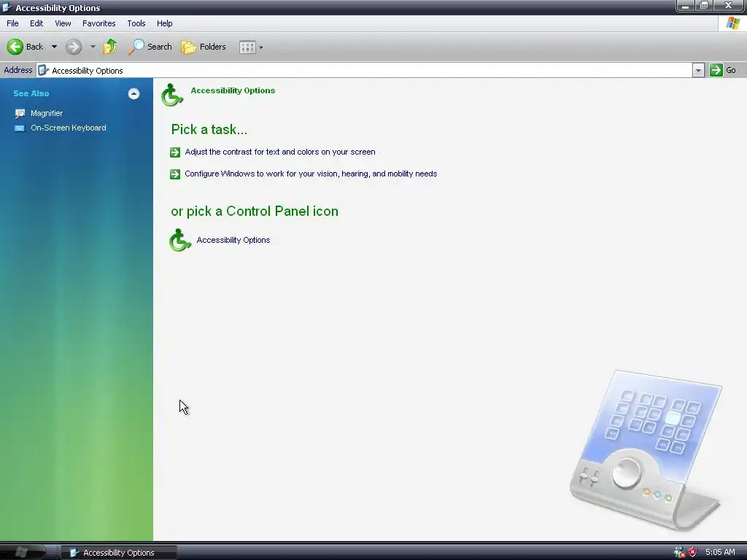Click the grayed Forward arrow icon
Viewport: 747px width, 560px height.
coord(74,47)
